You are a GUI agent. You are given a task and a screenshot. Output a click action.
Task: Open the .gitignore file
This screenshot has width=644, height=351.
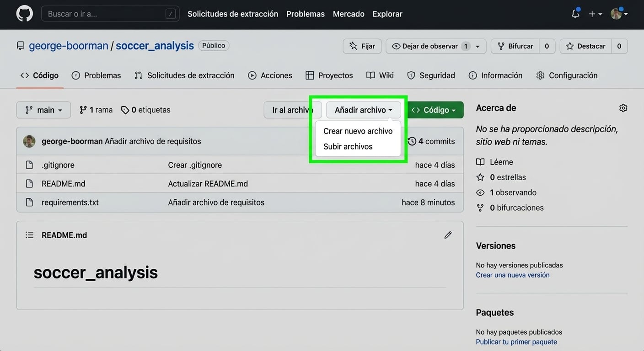click(x=58, y=165)
